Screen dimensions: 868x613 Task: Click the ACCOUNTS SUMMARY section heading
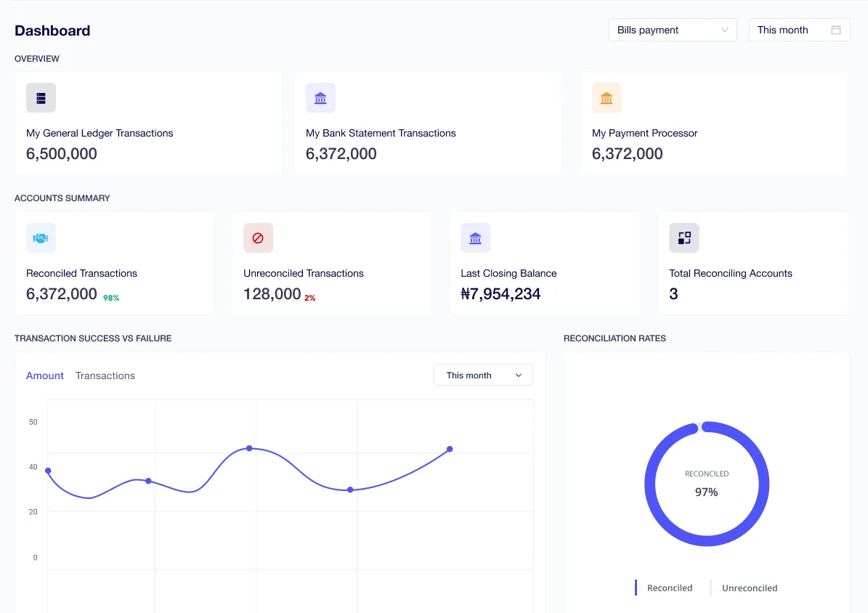click(62, 198)
